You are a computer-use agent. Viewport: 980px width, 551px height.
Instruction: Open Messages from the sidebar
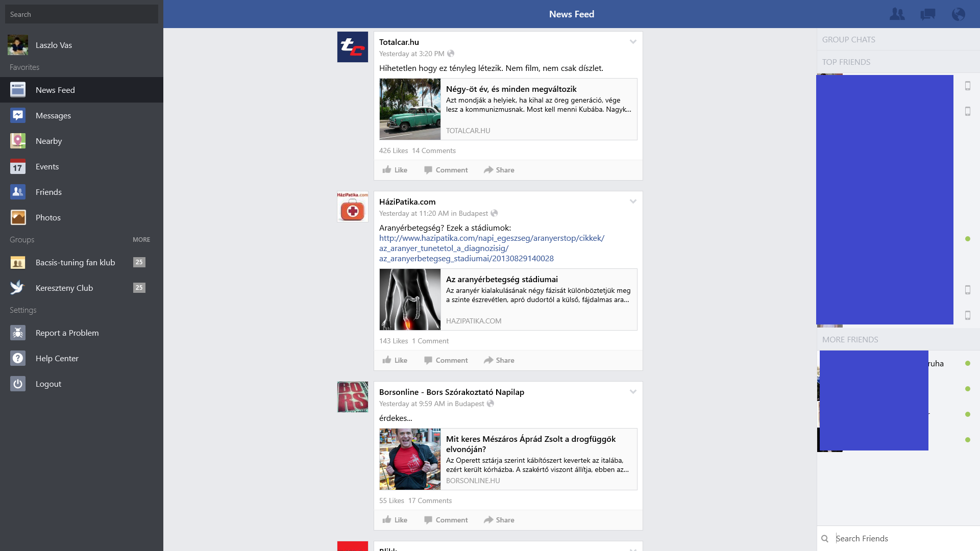82,115
